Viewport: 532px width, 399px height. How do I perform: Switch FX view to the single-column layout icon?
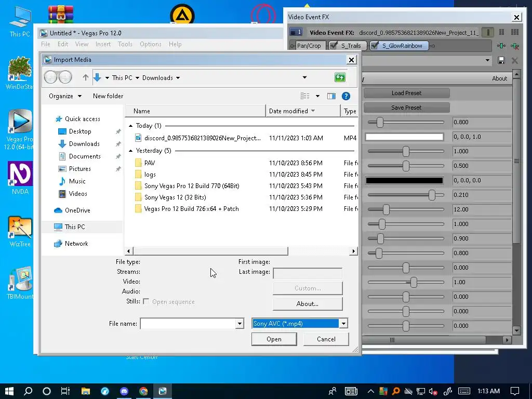(488, 32)
